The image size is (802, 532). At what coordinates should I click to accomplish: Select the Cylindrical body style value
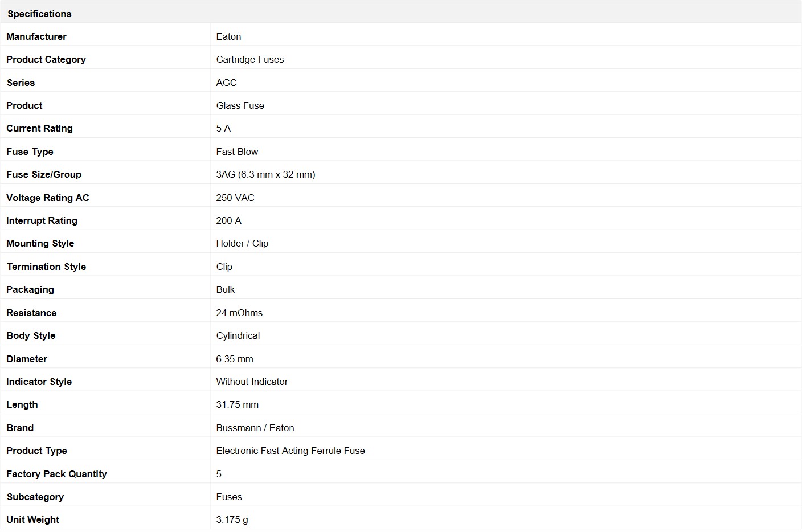pyautogui.click(x=238, y=335)
